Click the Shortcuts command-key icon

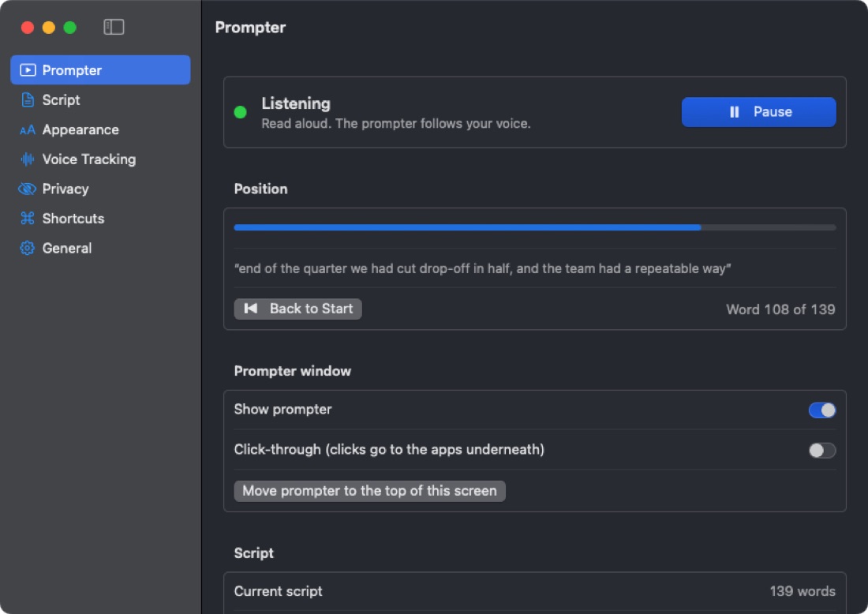[27, 219]
